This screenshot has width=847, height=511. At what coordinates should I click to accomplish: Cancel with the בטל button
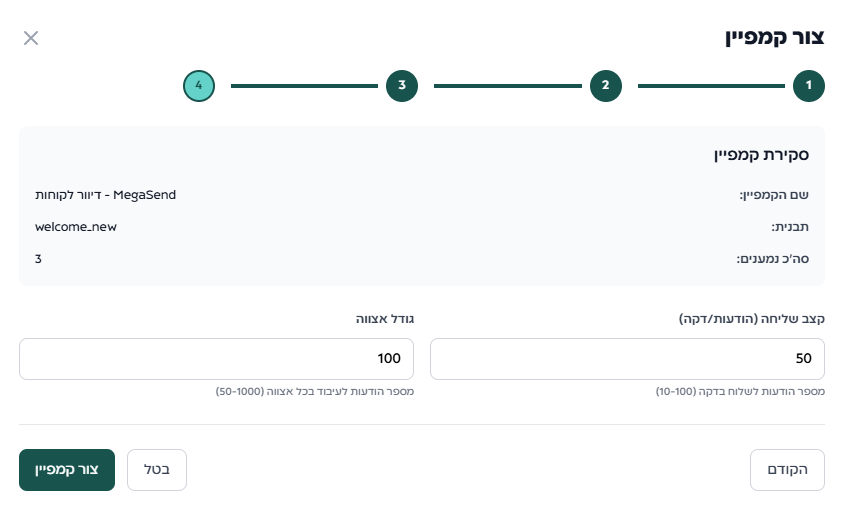pyautogui.click(x=157, y=470)
